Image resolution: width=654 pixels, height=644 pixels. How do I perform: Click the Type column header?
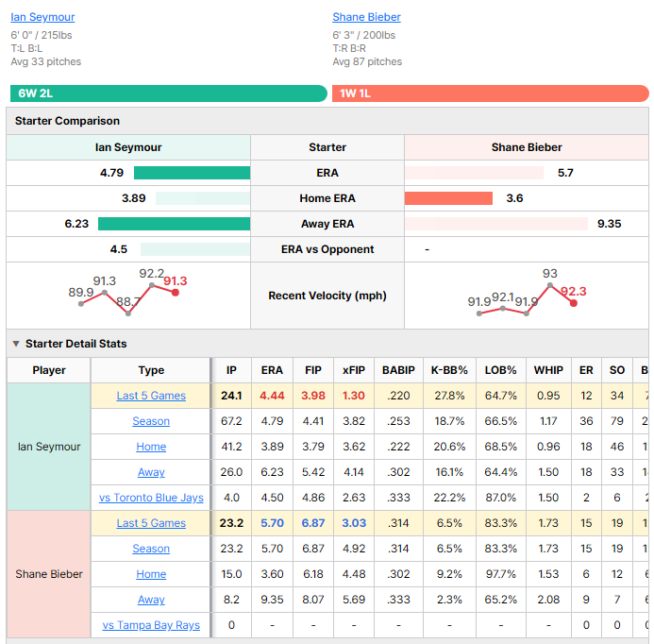click(x=151, y=370)
